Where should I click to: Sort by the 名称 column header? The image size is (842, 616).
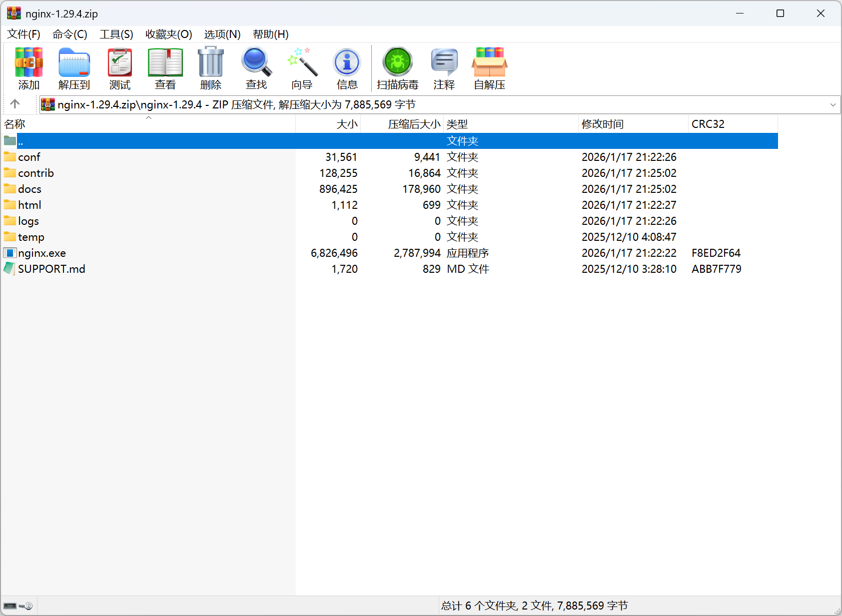pos(148,124)
